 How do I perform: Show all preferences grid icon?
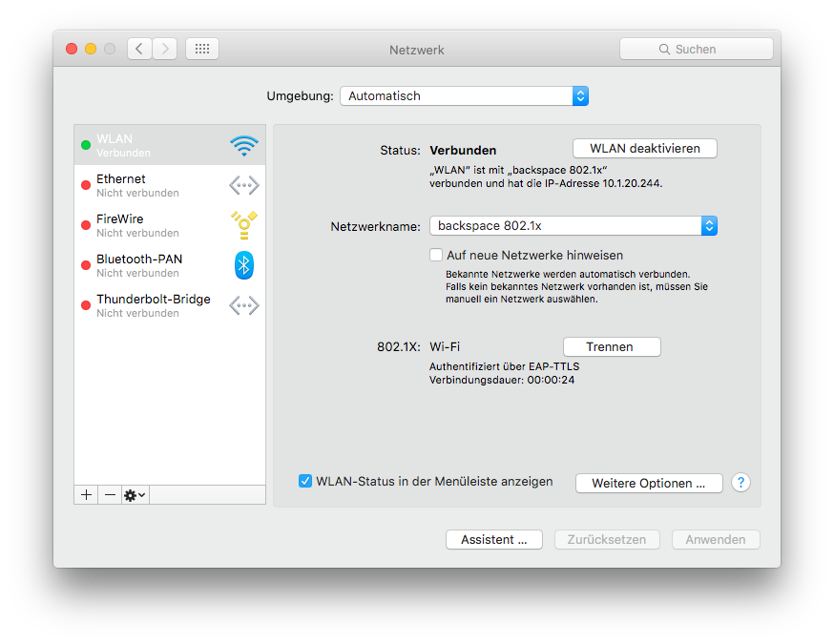point(202,49)
